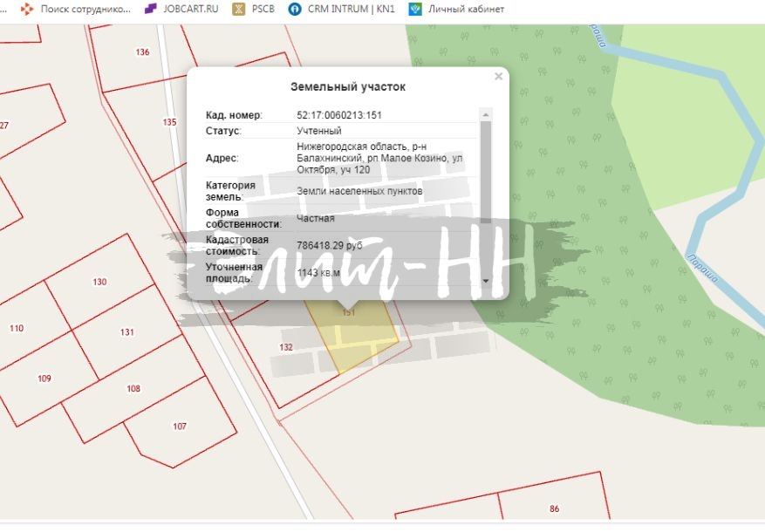765x532 pixels.
Task: Click the Личный кабинет shield favicon
Action: coord(416,10)
